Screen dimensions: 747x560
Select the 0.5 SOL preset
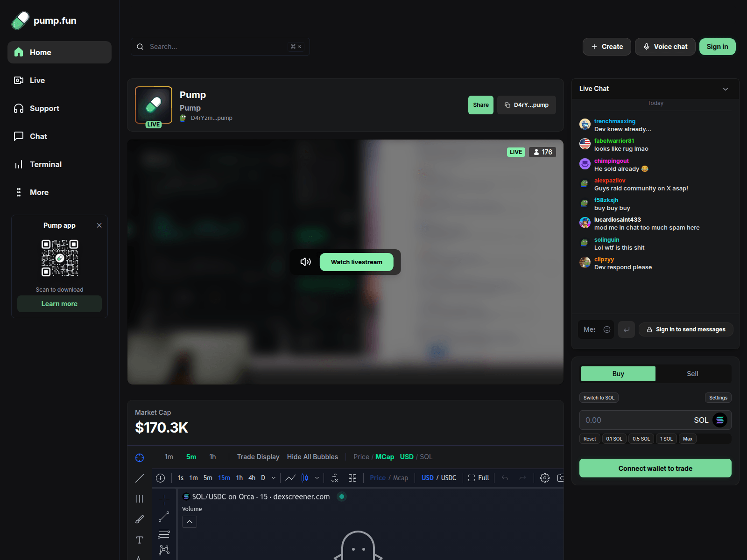[x=641, y=439]
